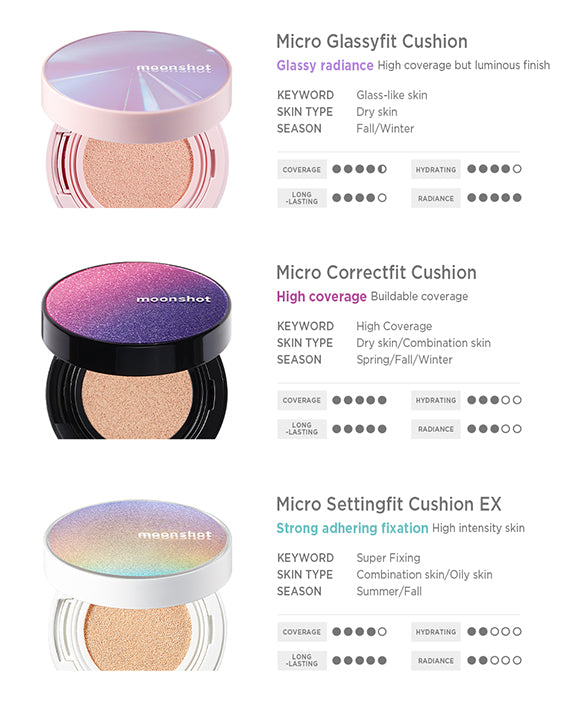Image resolution: width=576 pixels, height=706 pixels.
Task: Click Correctfit LONG-LASTING label badge
Action: tap(302, 429)
